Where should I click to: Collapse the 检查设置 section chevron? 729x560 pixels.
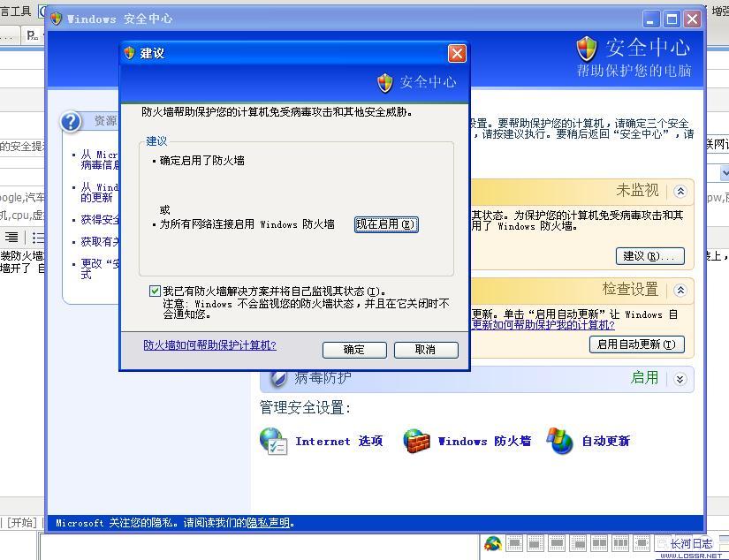point(680,291)
